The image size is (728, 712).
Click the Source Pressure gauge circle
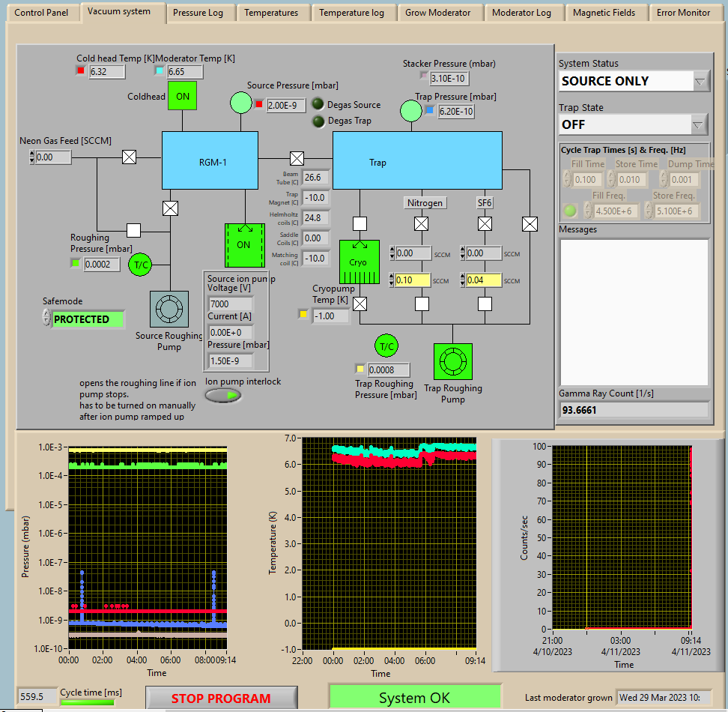(x=240, y=103)
